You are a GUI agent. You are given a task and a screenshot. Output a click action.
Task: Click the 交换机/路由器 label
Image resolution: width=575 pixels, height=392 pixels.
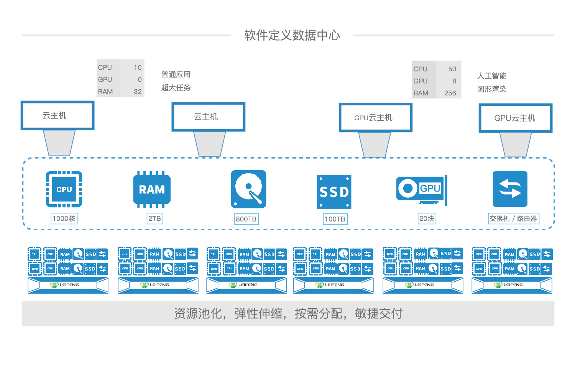(514, 219)
